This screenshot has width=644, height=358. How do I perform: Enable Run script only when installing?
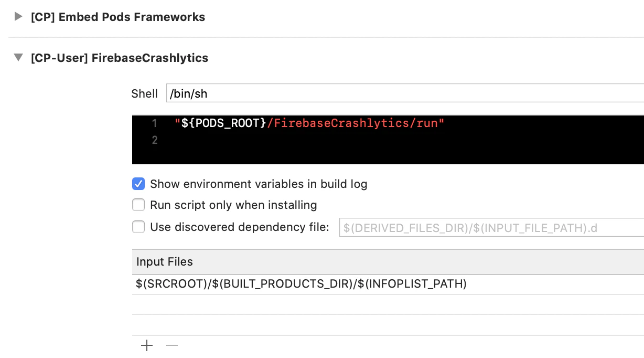click(138, 205)
